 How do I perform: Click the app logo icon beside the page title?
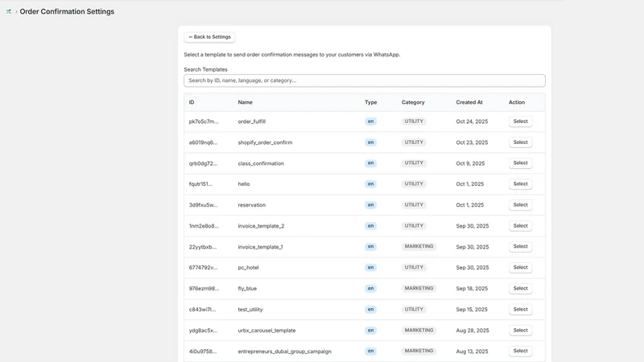pyautogui.click(x=9, y=11)
